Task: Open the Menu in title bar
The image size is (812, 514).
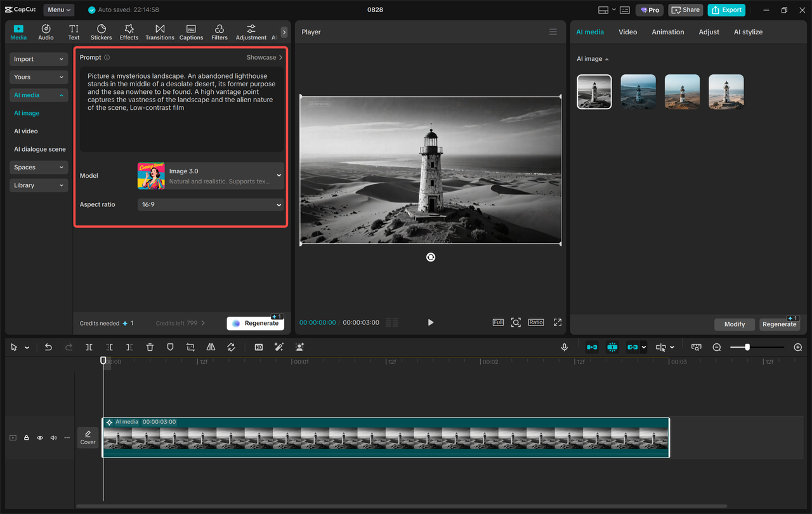Action: 58,10
